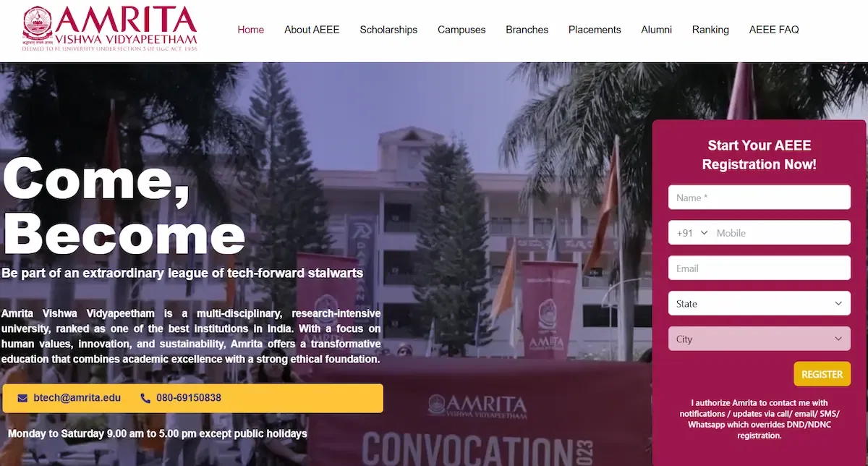The image size is (868, 466).
Task: Expand the +91 country code dropdown
Action: pos(692,233)
